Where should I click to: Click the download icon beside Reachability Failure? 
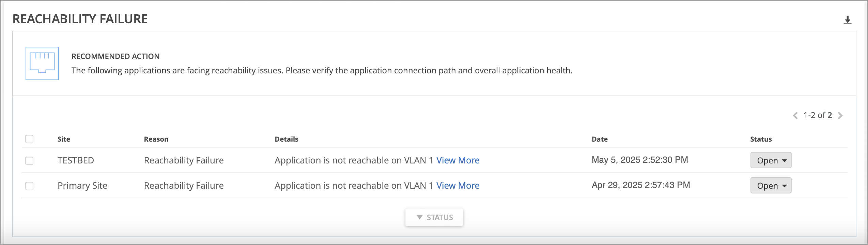point(848,20)
